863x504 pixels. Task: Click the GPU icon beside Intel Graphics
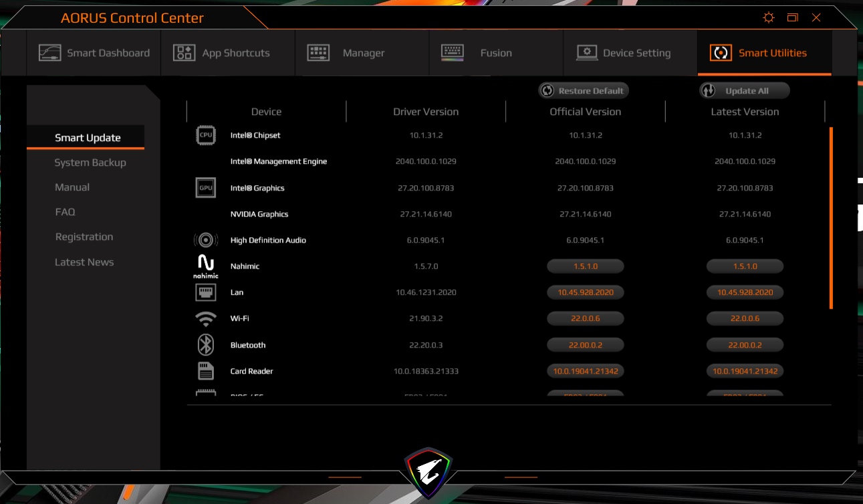206,188
